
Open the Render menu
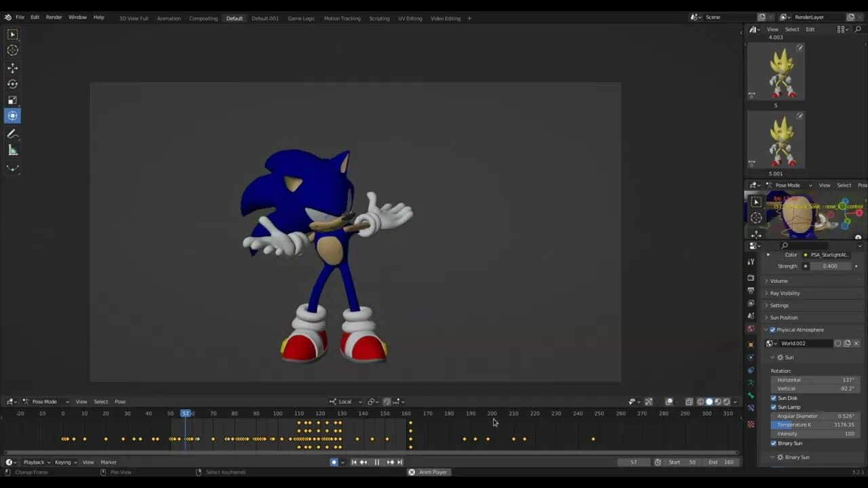pos(54,17)
